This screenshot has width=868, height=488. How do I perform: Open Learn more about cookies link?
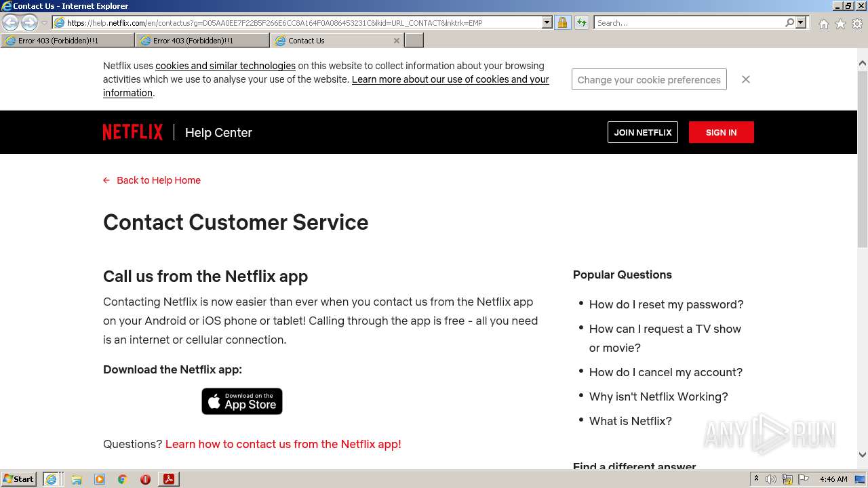click(326, 86)
